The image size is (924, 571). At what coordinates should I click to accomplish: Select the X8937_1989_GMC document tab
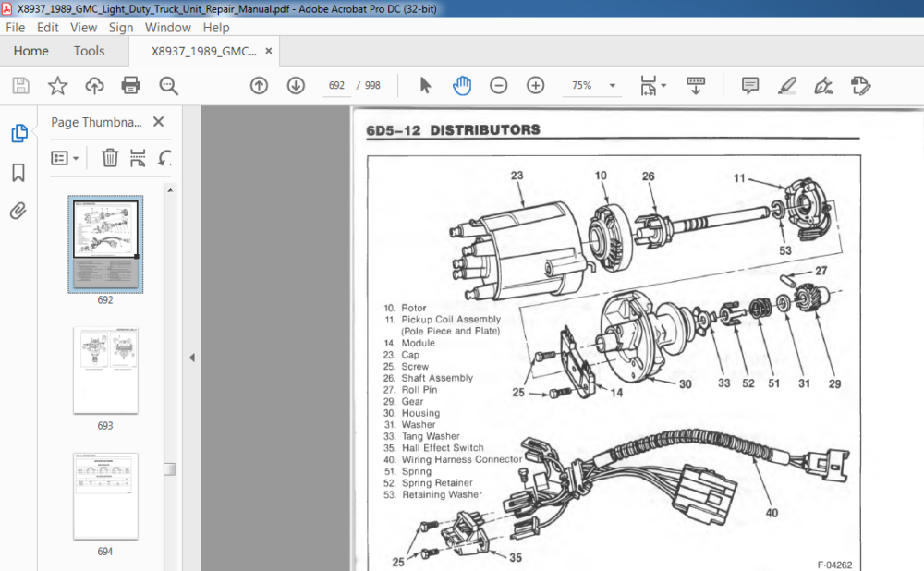[204, 51]
